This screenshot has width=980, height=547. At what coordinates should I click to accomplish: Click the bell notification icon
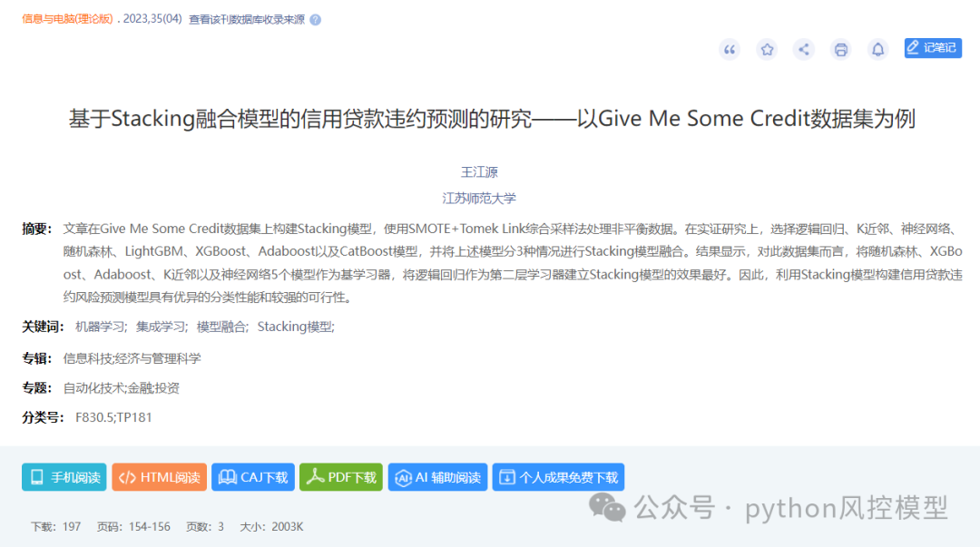[878, 49]
